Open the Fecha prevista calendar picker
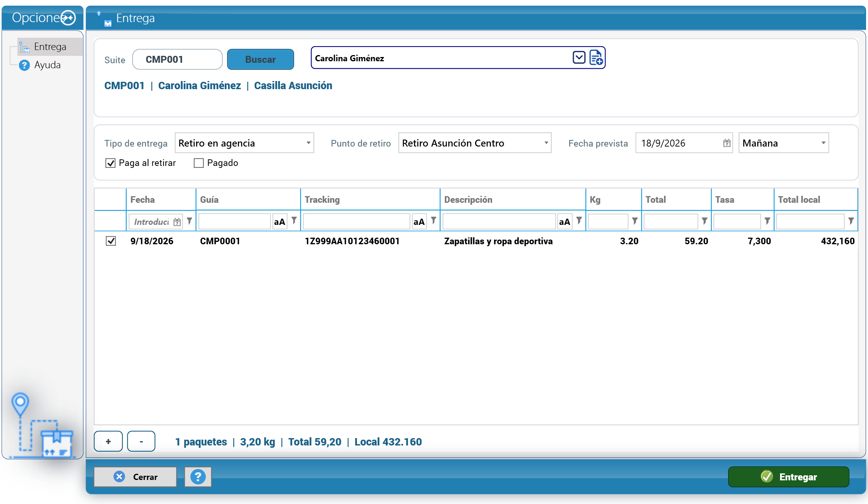This screenshot has height=504, width=868. click(x=727, y=143)
